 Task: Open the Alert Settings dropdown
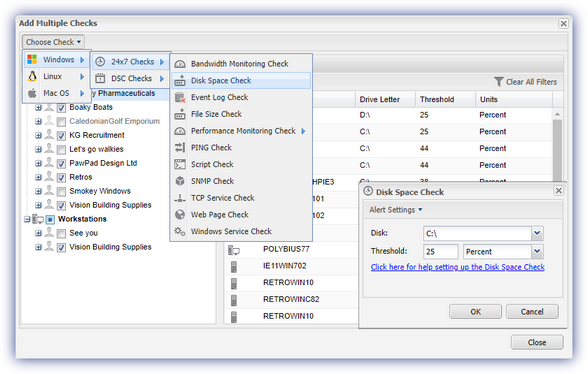pyautogui.click(x=396, y=210)
